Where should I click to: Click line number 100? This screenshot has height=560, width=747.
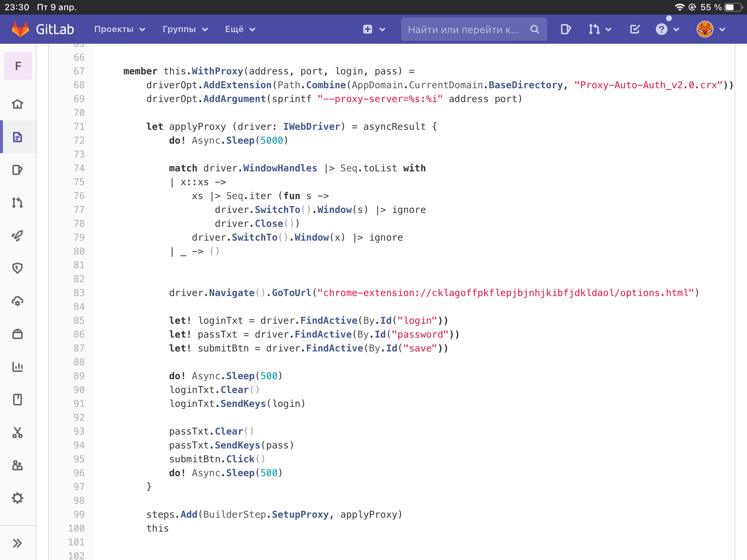(x=76, y=528)
